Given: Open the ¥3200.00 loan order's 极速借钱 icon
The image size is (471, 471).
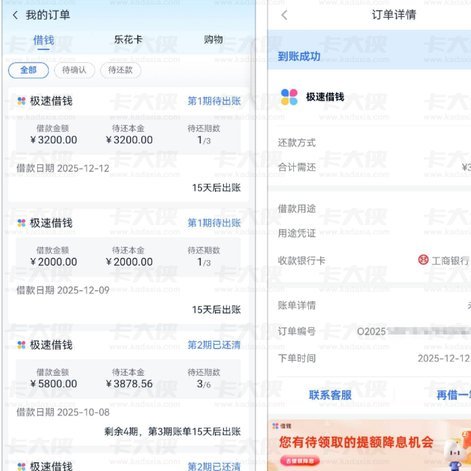Looking at the screenshot, I should pyautogui.click(x=21, y=101).
